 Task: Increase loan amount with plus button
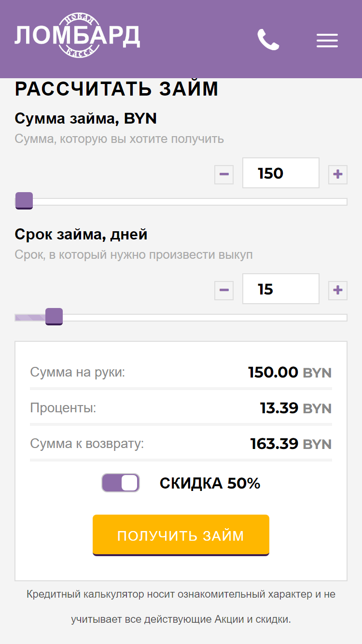(x=338, y=174)
